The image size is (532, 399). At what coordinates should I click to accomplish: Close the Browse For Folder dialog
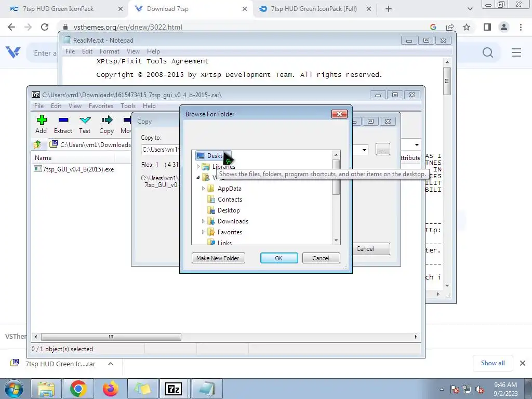click(x=339, y=114)
